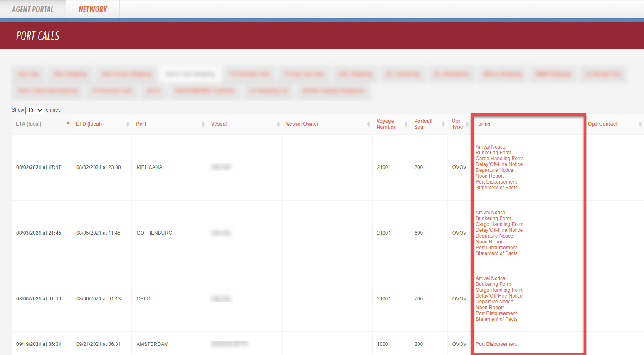Click the sort icon on the Vessel column
644x355 pixels.
click(278, 124)
